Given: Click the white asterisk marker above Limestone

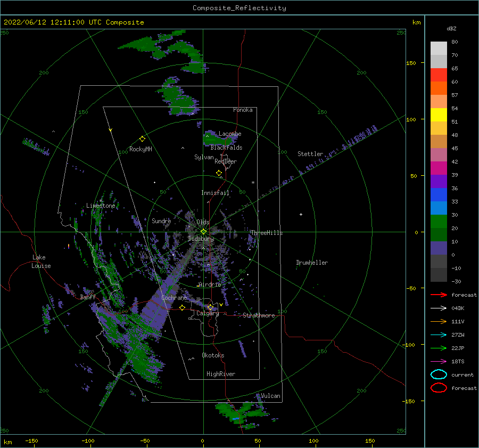Looking at the screenshot, I should pyautogui.click(x=101, y=201).
